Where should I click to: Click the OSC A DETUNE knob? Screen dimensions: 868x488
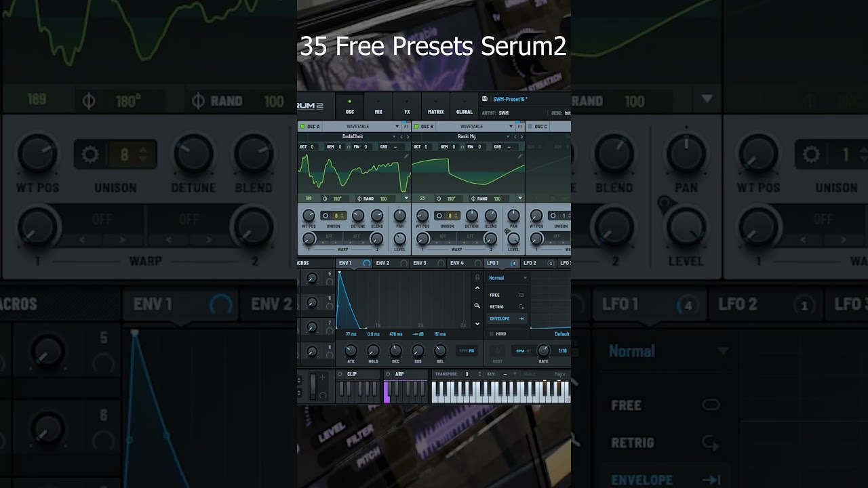point(357,216)
